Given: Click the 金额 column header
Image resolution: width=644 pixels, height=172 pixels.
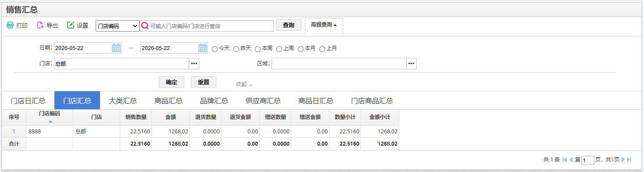Looking at the screenshot, I should click(x=171, y=117).
